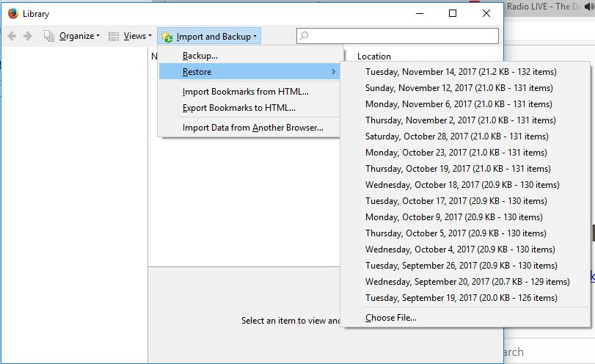Close the Library window
Viewport: 595px width, 364px height.
486,13
